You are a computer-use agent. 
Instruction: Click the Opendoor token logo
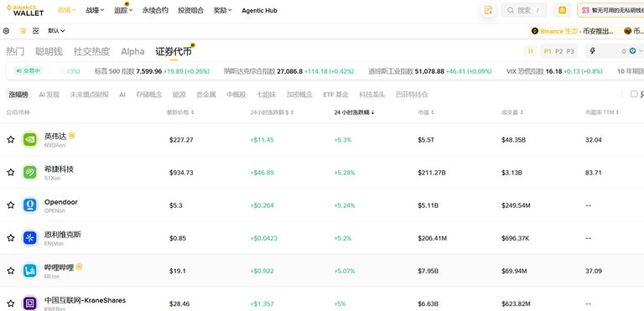30,205
